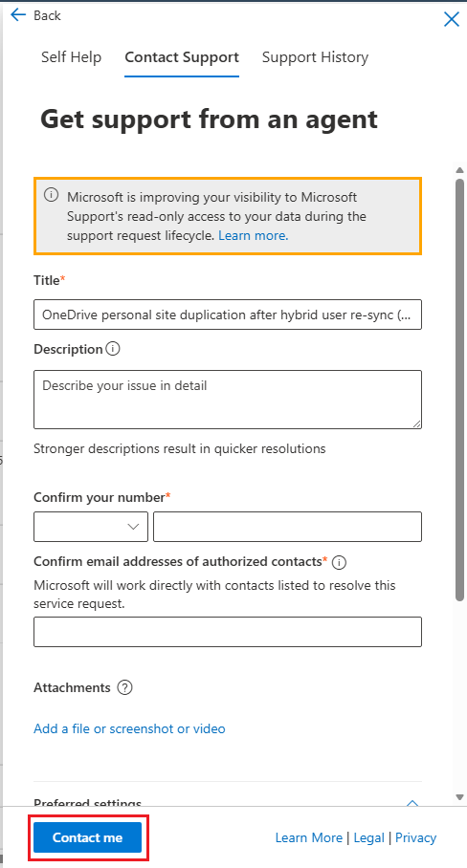Click the footer Learn More link
This screenshot has width=467, height=868.
(x=308, y=838)
